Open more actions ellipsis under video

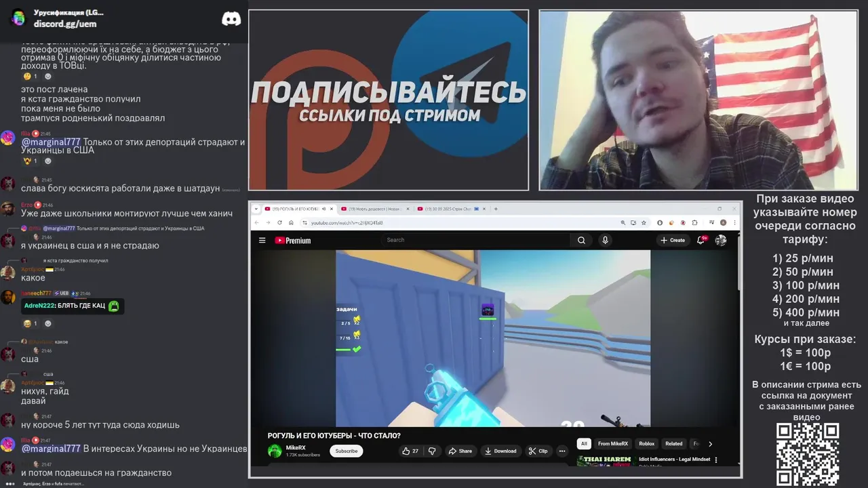[561, 451]
